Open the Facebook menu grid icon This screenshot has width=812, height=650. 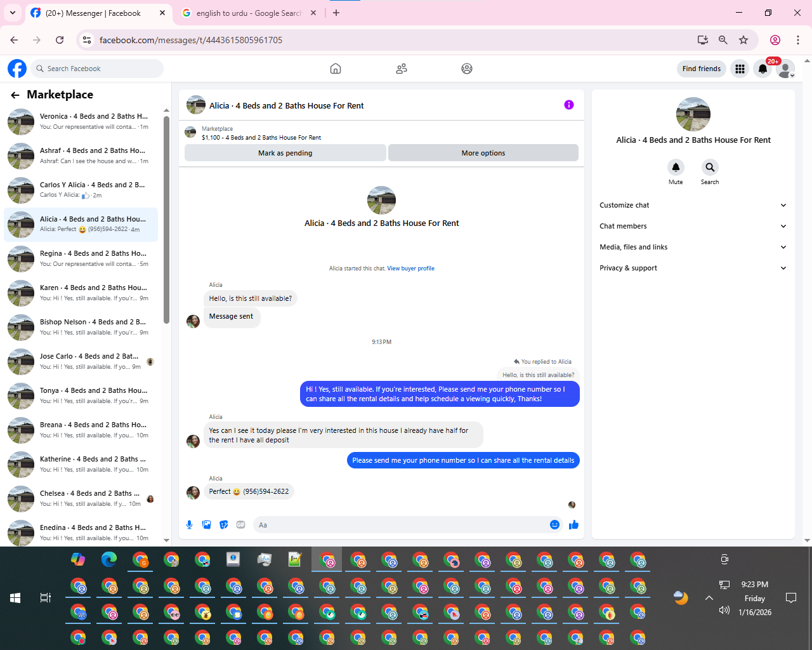pos(740,69)
